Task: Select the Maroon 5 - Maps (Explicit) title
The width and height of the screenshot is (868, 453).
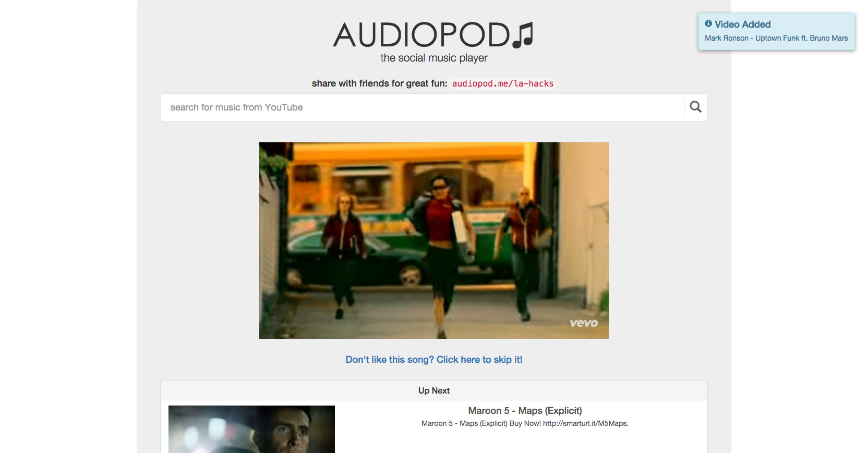Action: [525, 411]
